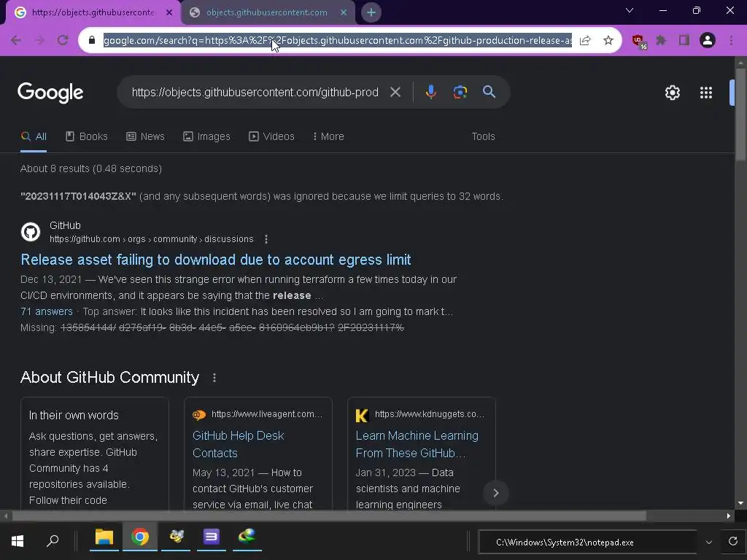The width and height of the screenshot is (747, 560).
Task: Select the All results filter
Action: coord(34,136)
